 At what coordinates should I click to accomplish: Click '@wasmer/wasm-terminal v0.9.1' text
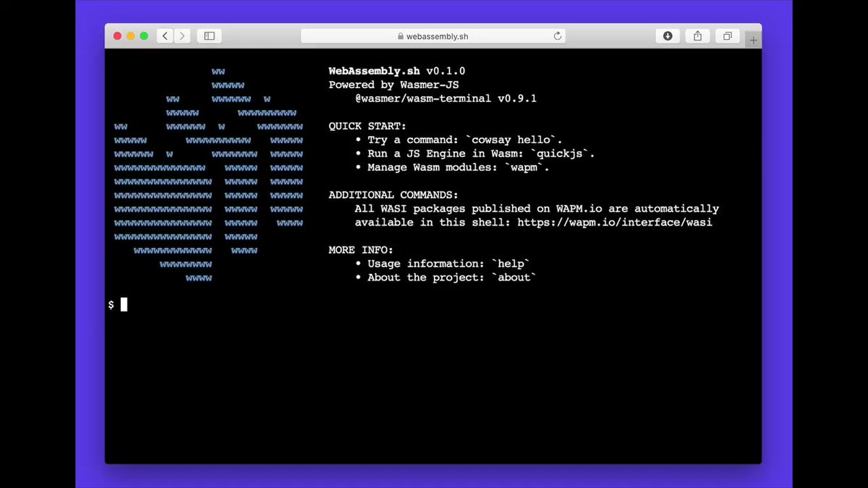pyautogui.click(x=446, y=98)
